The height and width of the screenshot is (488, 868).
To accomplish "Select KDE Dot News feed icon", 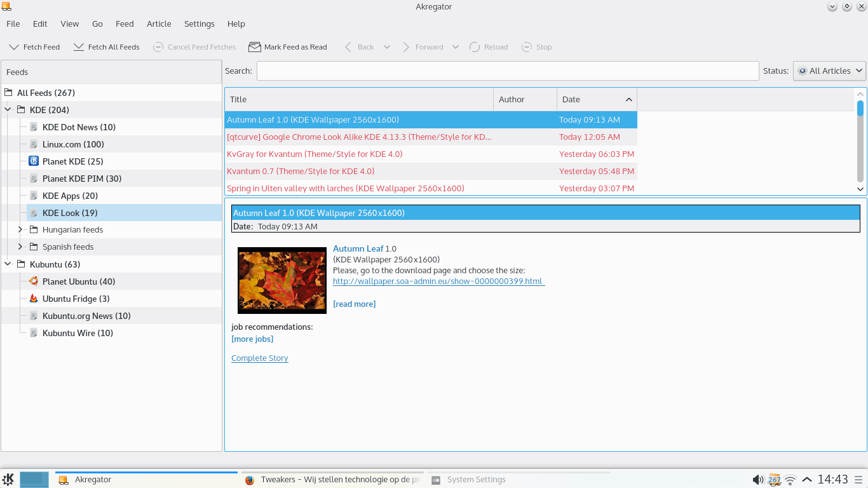I will pyautogui.click(x=34, y=127).
